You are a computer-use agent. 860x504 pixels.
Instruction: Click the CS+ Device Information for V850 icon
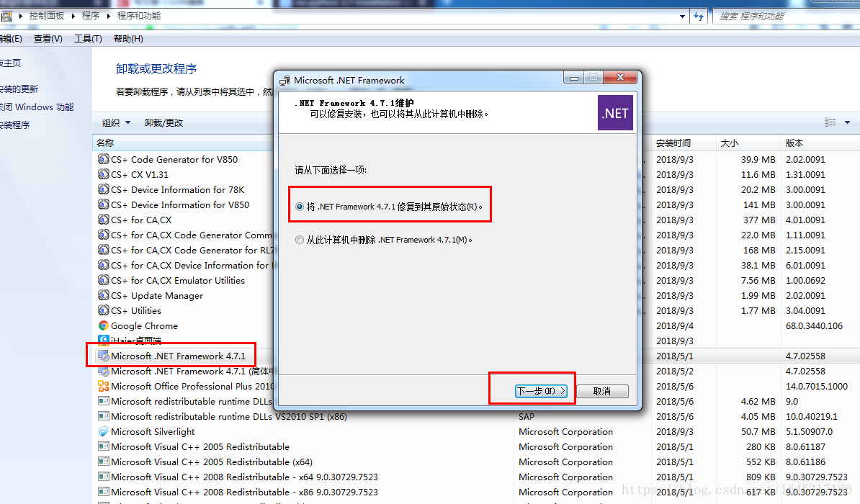pos(103,204)
